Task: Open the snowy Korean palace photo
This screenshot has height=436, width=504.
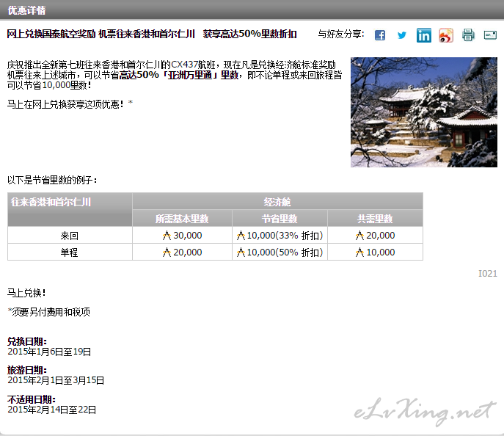Action: click(x=423, y=112)
